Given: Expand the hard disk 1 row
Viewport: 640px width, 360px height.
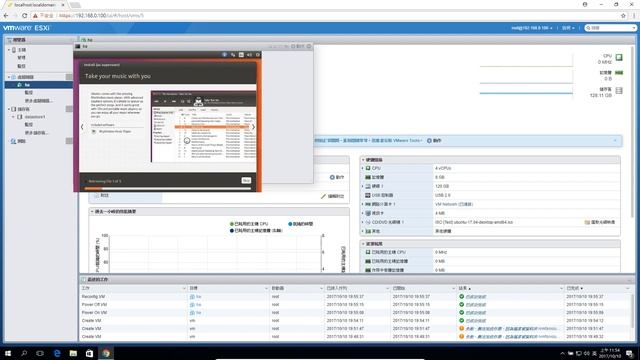Looking at the screenshot, I should click(x=362, y=186).
